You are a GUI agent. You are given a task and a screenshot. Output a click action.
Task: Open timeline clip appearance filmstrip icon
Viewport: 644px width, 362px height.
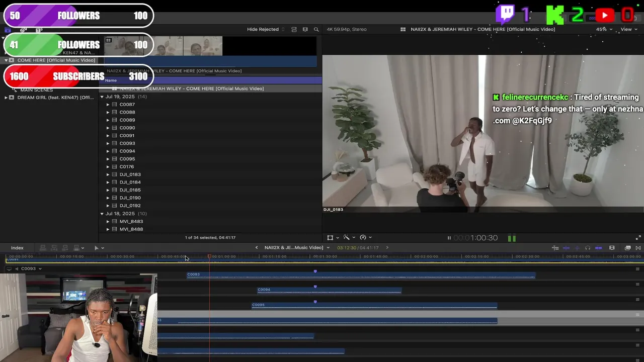(612, 248)
